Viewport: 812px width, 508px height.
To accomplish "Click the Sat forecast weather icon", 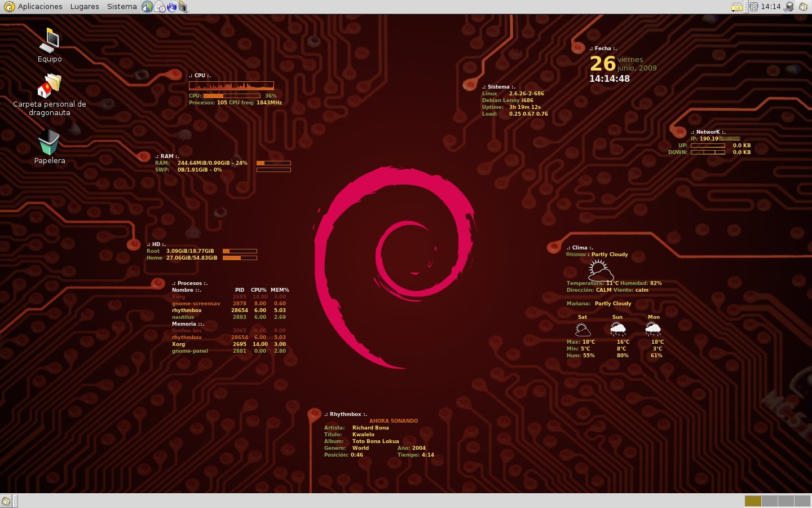I will coord(582,330).
